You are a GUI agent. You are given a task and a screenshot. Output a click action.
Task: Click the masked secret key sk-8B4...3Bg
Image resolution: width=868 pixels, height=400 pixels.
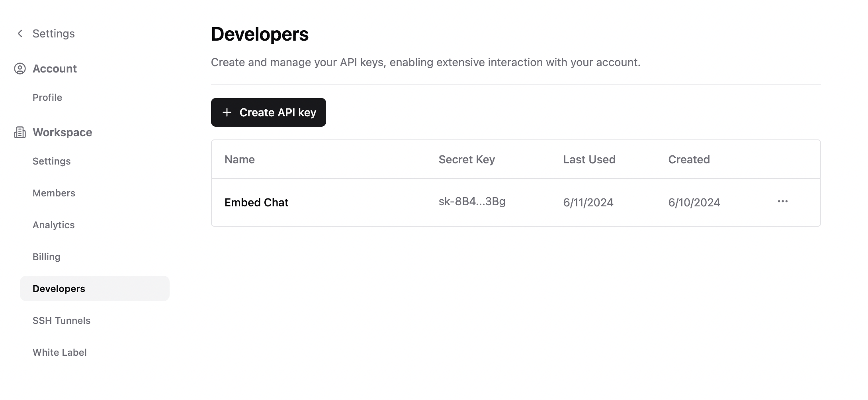[471, 202]
